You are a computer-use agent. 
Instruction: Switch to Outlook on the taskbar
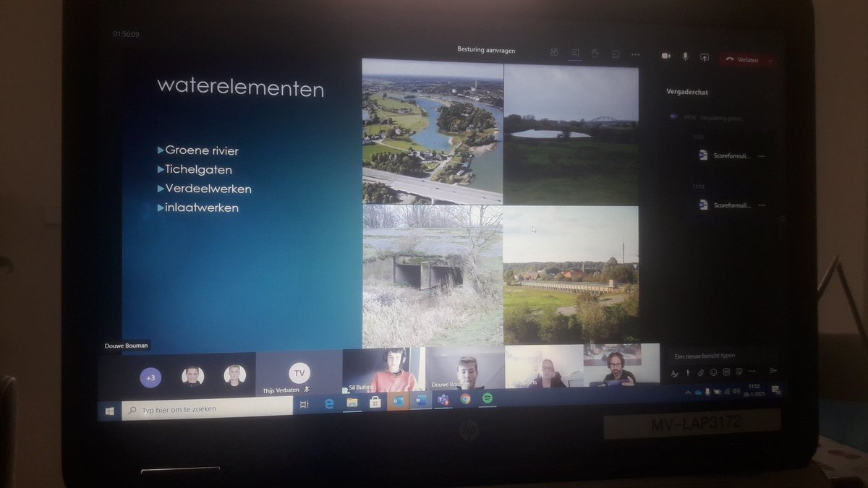click(398, 401)
